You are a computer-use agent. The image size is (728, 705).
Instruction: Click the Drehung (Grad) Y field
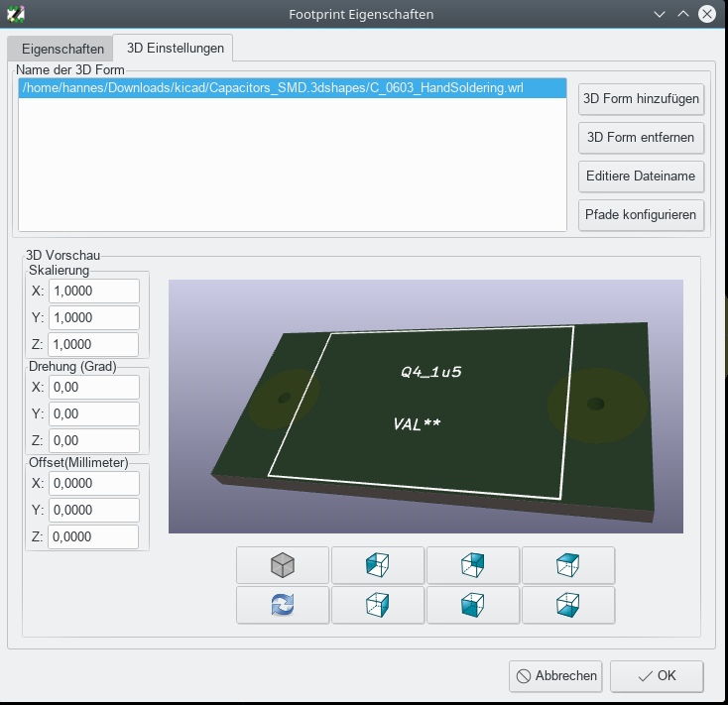click(94, 413)
